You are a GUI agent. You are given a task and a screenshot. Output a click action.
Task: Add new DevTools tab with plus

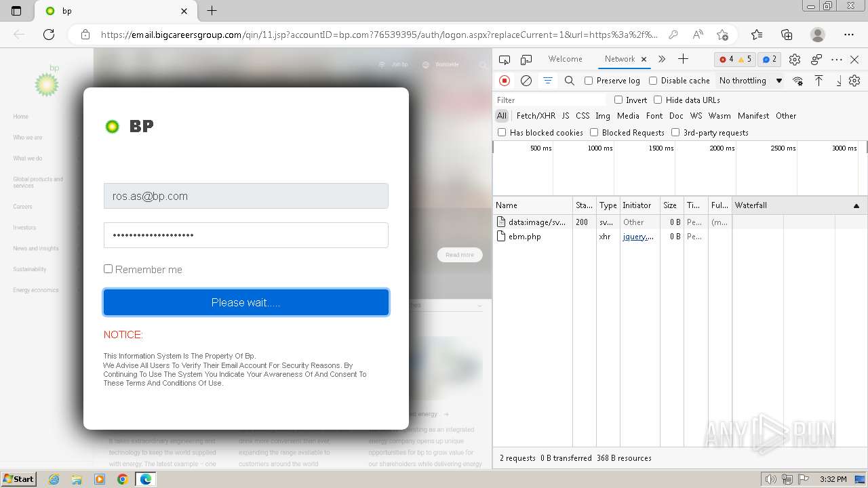(683, 59)
